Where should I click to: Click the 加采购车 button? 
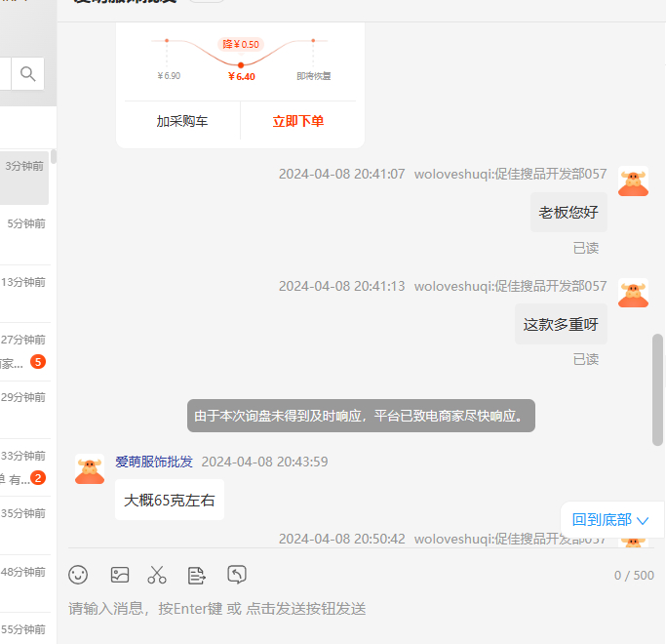[182, 122]
